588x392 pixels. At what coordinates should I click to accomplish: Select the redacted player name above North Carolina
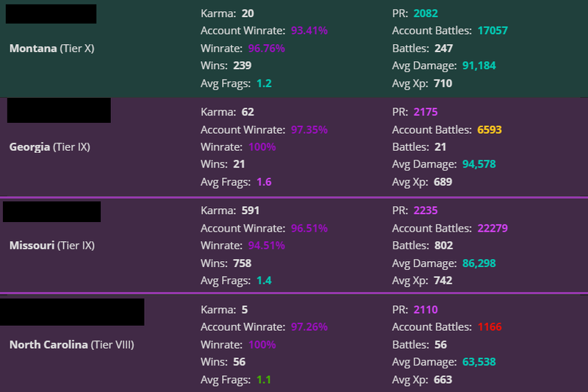[x=72, y=312]
